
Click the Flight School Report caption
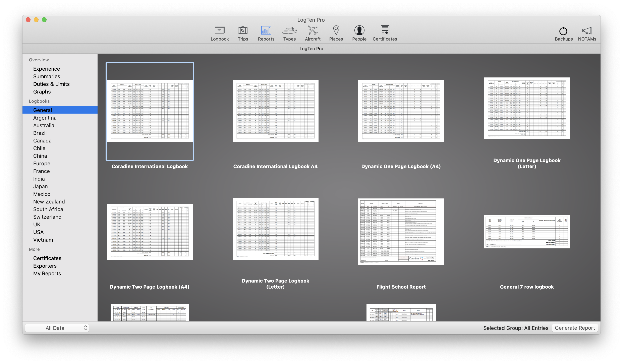click(401, 287)
